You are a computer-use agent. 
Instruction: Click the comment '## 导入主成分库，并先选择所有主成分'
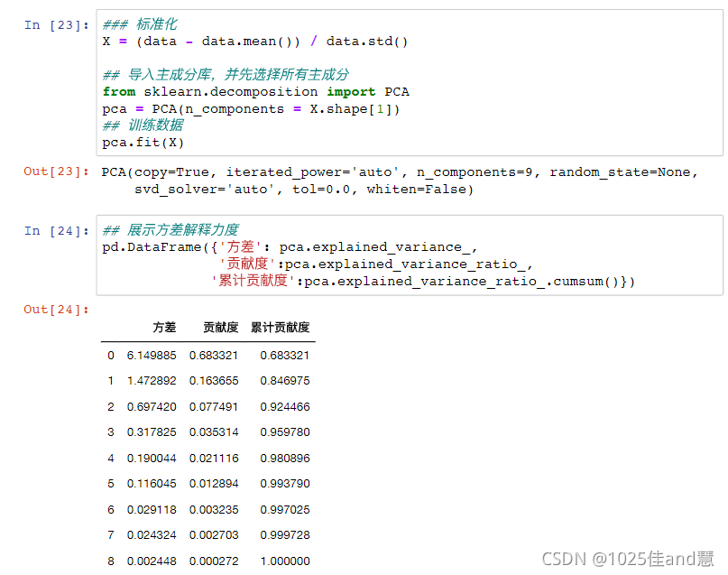(226, 74)
